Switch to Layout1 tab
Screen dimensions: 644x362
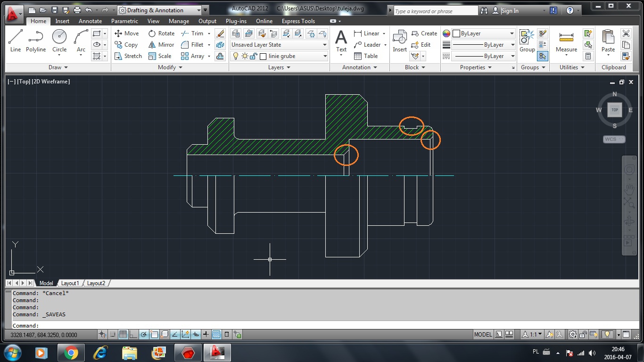70,283
